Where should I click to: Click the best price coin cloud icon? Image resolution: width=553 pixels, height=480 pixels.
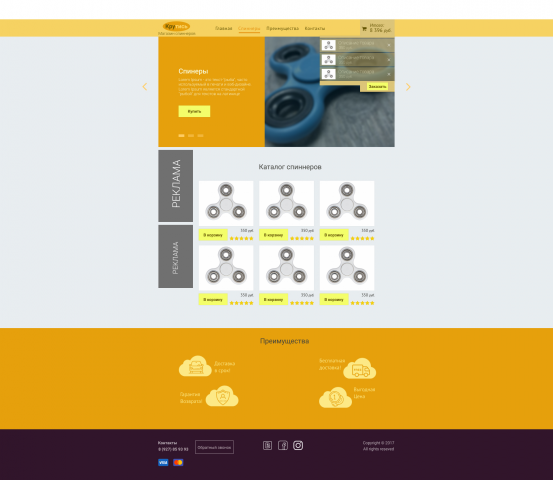tap(335, 397)
